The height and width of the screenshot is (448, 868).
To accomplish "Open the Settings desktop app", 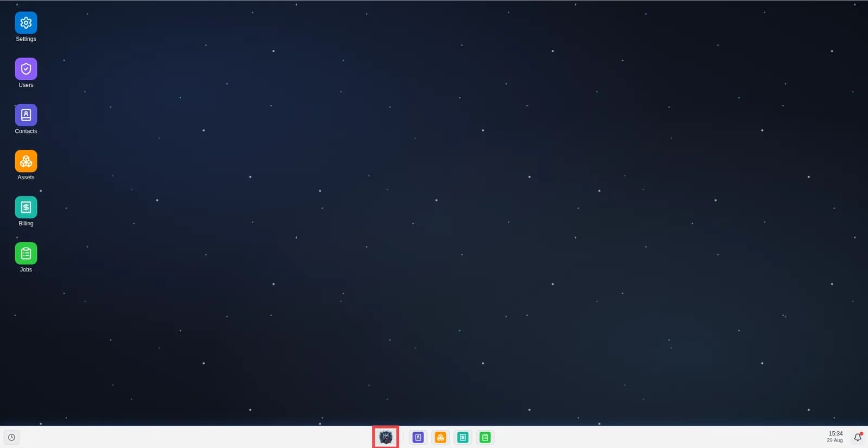I will coord(26,23).
